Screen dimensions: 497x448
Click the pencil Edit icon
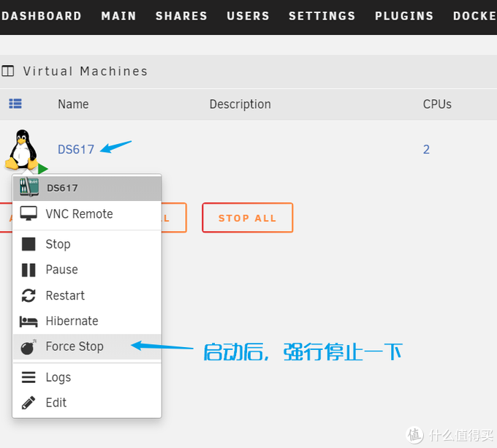[x=29, y=403]
